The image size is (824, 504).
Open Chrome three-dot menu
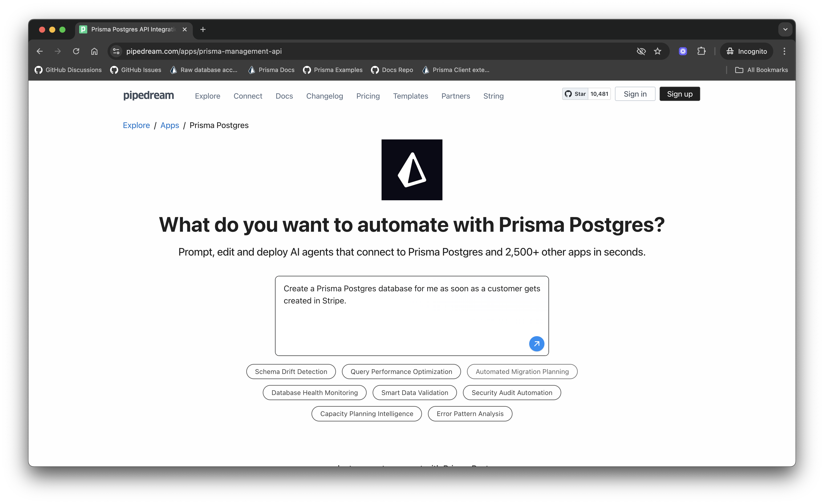click(x=784, y=51)
